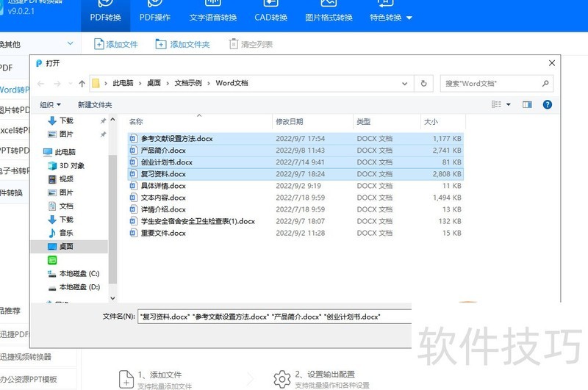This screenshot has width=588, height=390.
Task: Open 视频 folder in navigation tree
Action: [61, 179]
